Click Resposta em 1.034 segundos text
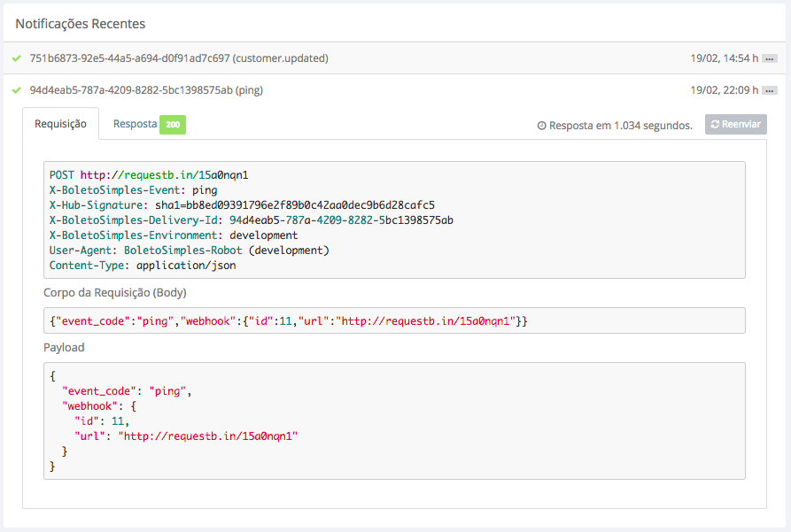Screen dimensions: 791x532 (621, 126)
